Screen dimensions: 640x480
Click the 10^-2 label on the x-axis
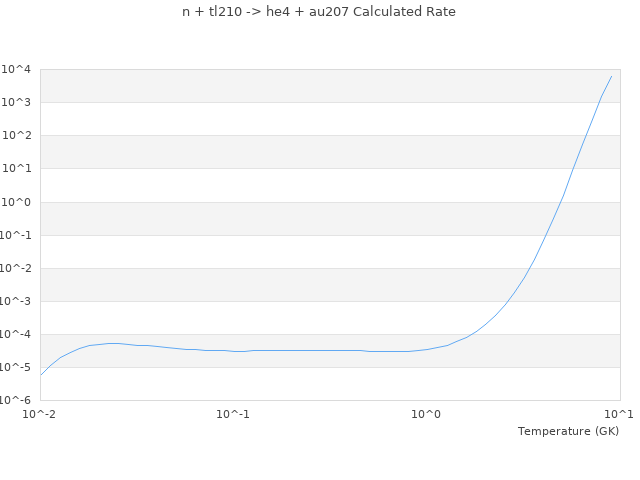point(40,414)
